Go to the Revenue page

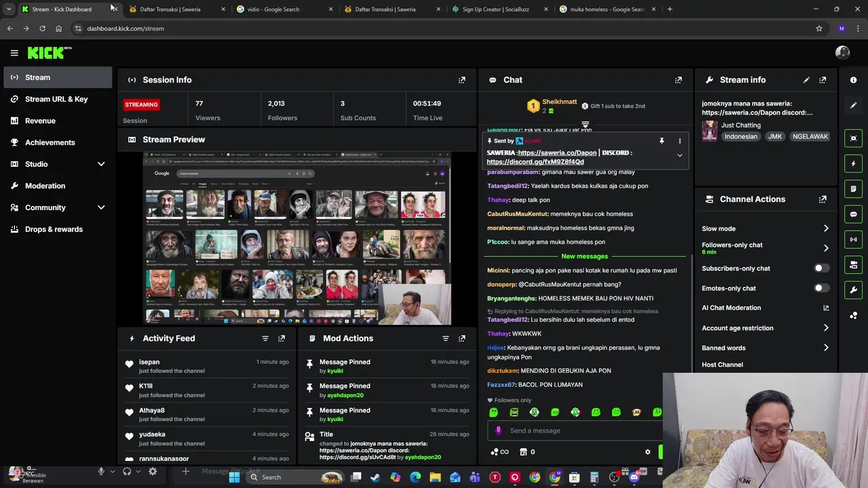click(x=58, y=121)
